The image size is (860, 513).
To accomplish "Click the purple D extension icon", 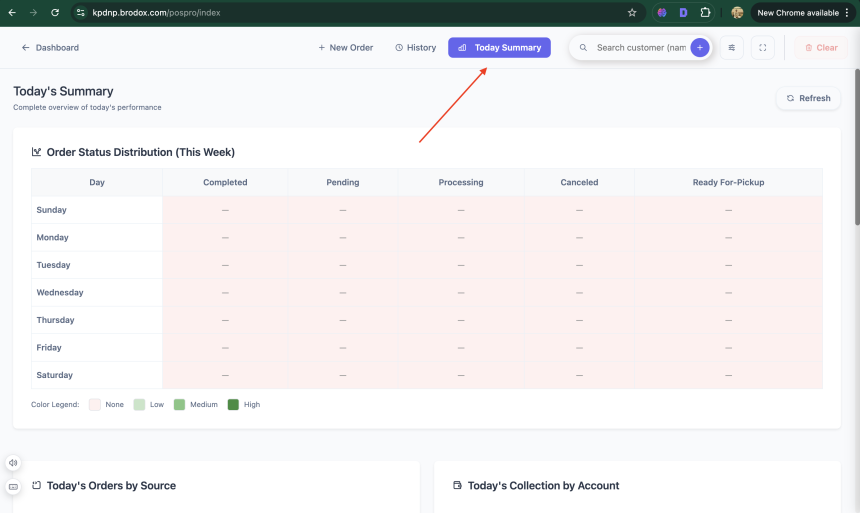I will click(x=683, y=13).
